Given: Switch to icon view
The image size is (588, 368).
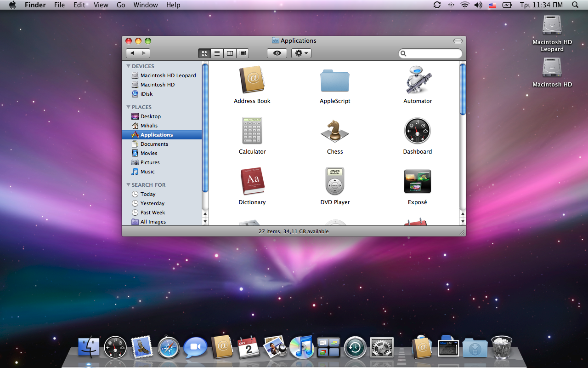Looking at the screenshot, I should click(205, 53).
